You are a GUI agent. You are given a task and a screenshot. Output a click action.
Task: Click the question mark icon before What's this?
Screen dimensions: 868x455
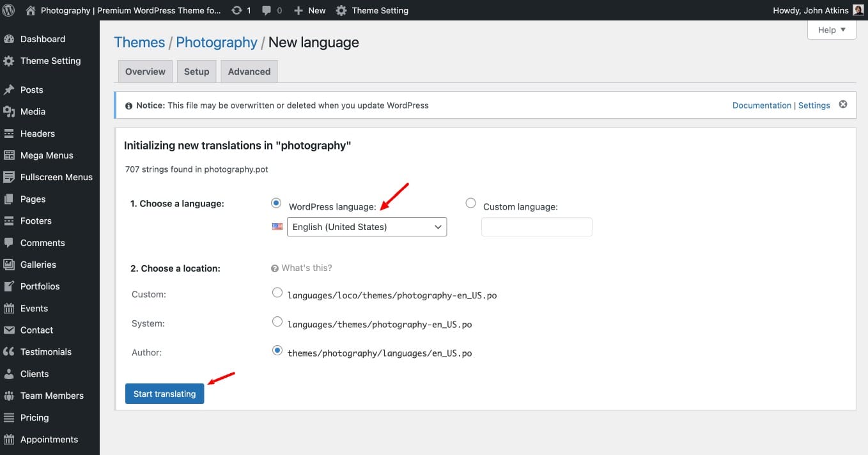coord(275,268)
